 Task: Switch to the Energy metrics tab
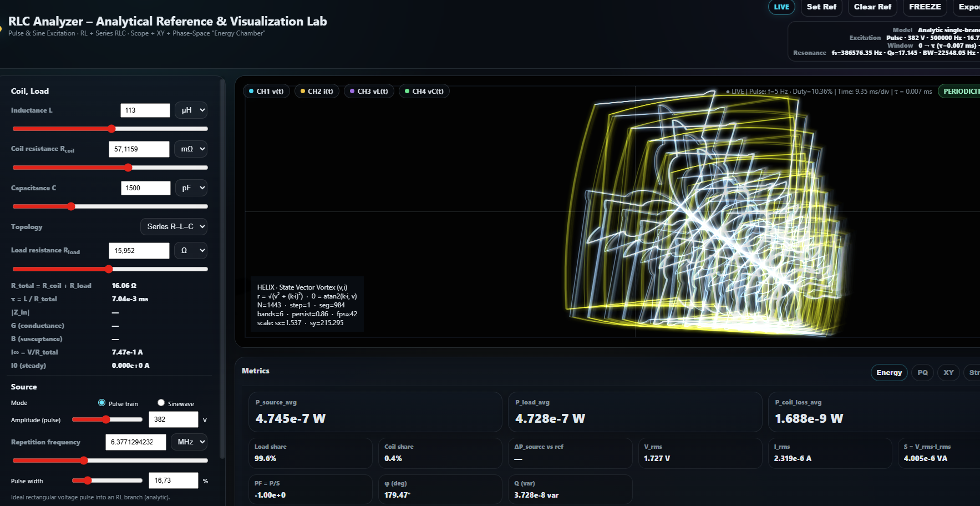coord(888,373)
